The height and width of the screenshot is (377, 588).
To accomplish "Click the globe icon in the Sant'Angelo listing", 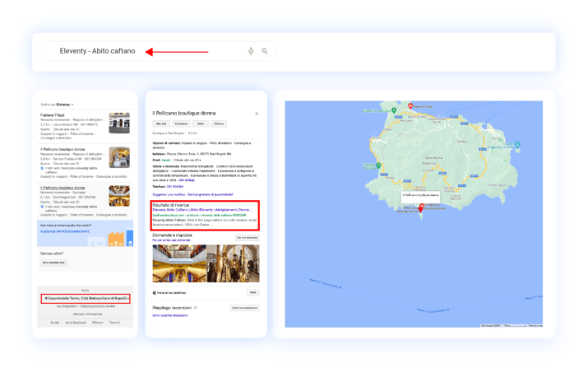I will pos(42,207).
